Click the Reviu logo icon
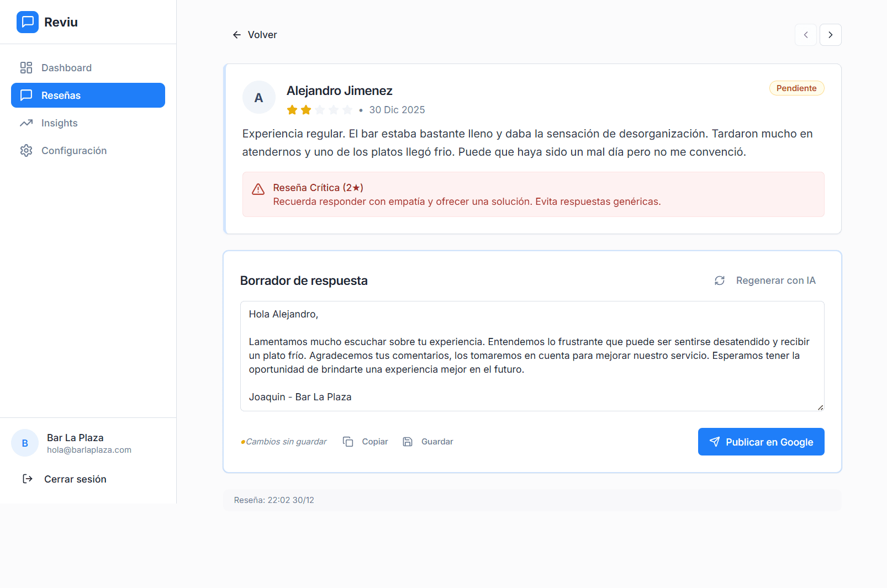Screen dimensions: 887x588 coord(28,22)
